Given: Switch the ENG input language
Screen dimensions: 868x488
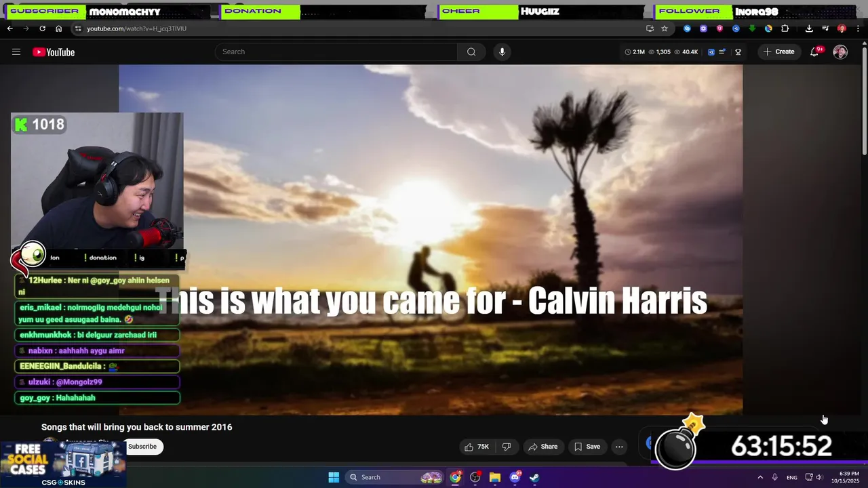Looking at the screenshot, I should coord(792,477).
